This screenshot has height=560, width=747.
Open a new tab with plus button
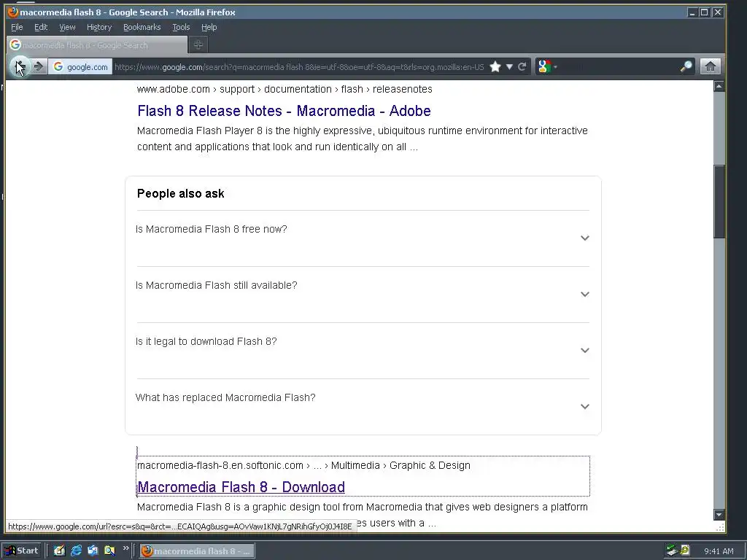(x=198, y=44)
